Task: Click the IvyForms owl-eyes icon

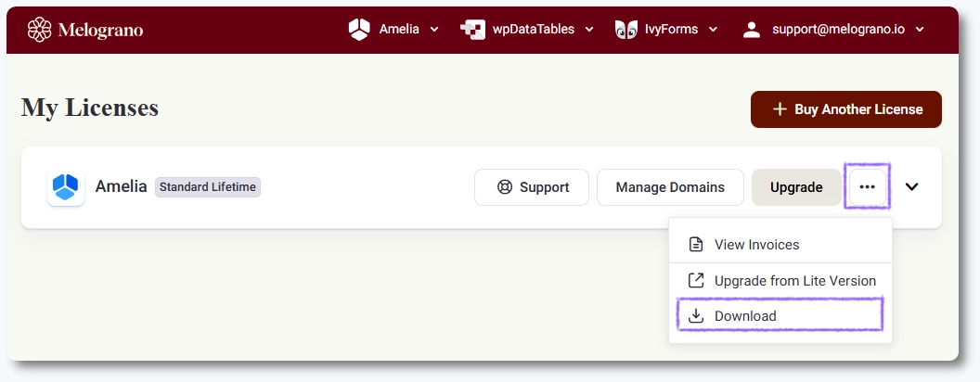Action: (625, 30)
